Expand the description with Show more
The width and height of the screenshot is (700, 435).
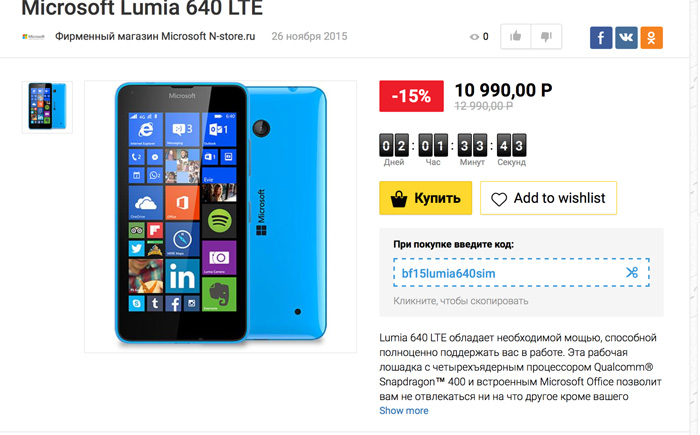click(404, 410)
